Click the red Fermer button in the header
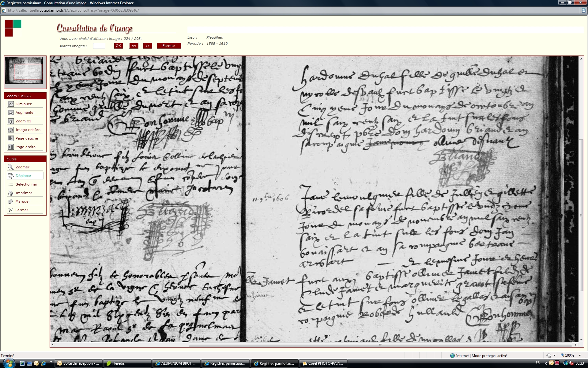 [169, 46]
